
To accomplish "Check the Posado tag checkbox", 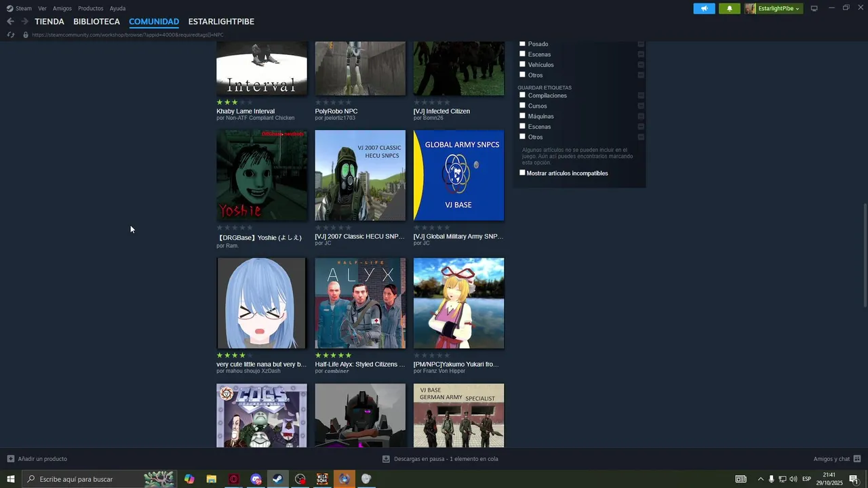I will (522, 43).
